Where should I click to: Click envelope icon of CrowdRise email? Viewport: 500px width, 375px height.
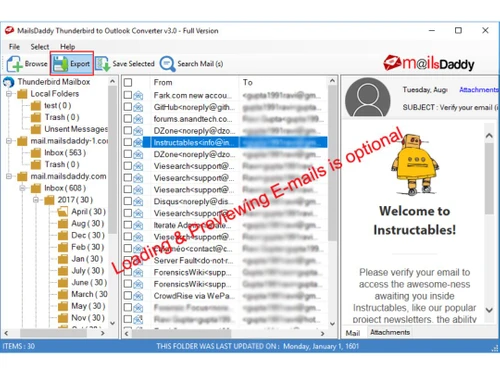[138, 296]
